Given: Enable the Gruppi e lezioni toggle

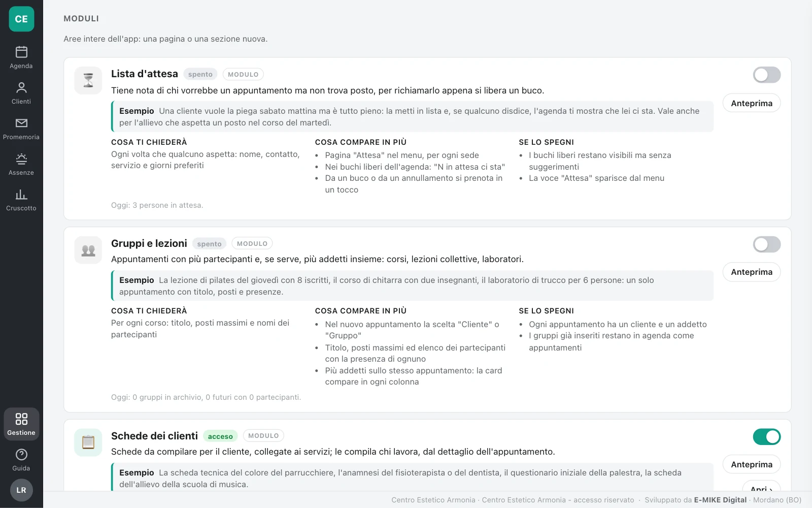Looking at the screenshot, I should pos(766,244).
